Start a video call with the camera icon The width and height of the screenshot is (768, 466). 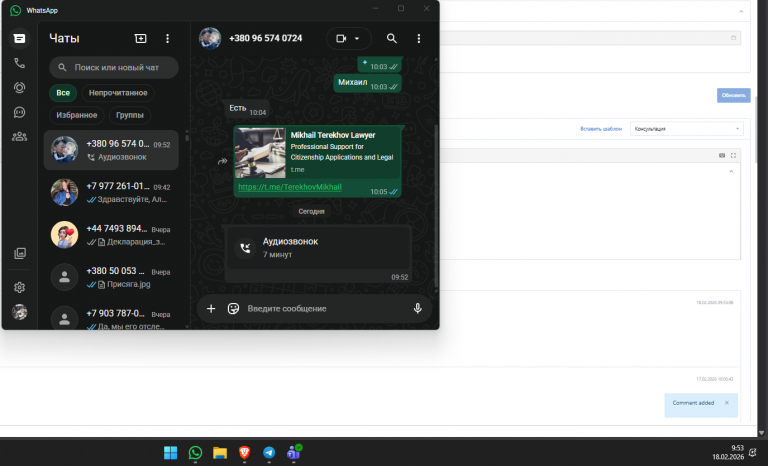[x=341, y=38]
